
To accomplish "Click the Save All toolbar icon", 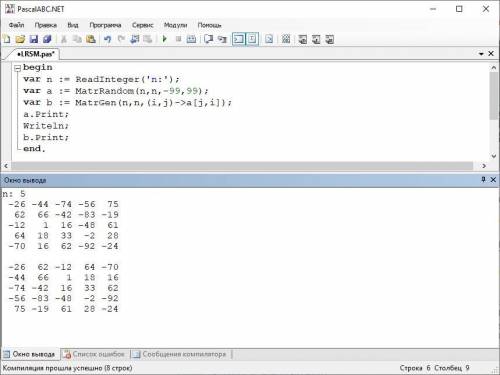I will tap(47, 39).
